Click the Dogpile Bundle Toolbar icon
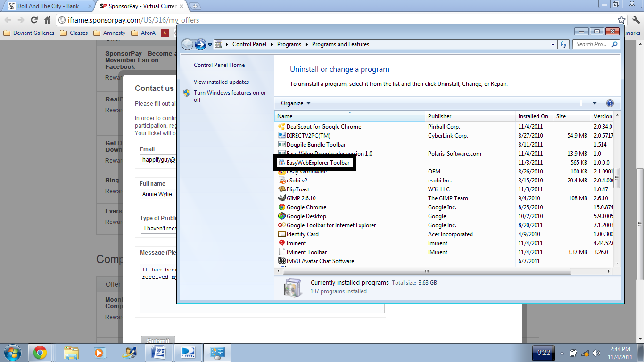The width and height of the screenshot is (644, 362). [x=282, y=145]
